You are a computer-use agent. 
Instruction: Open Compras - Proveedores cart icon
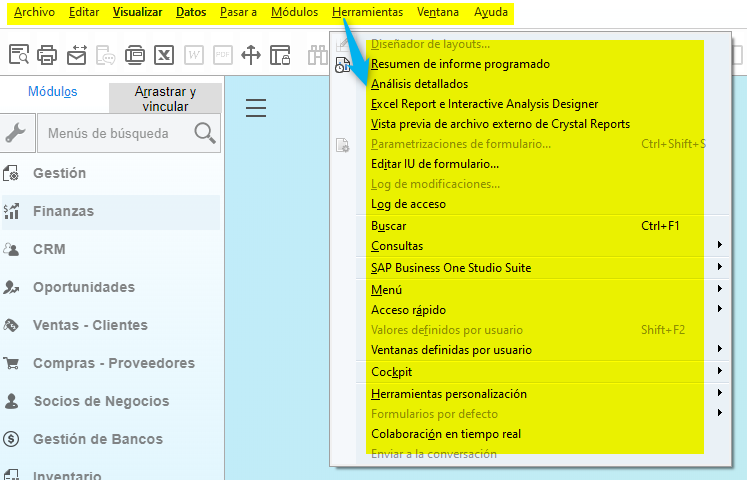pyautogui.click(x=11, y=363)
